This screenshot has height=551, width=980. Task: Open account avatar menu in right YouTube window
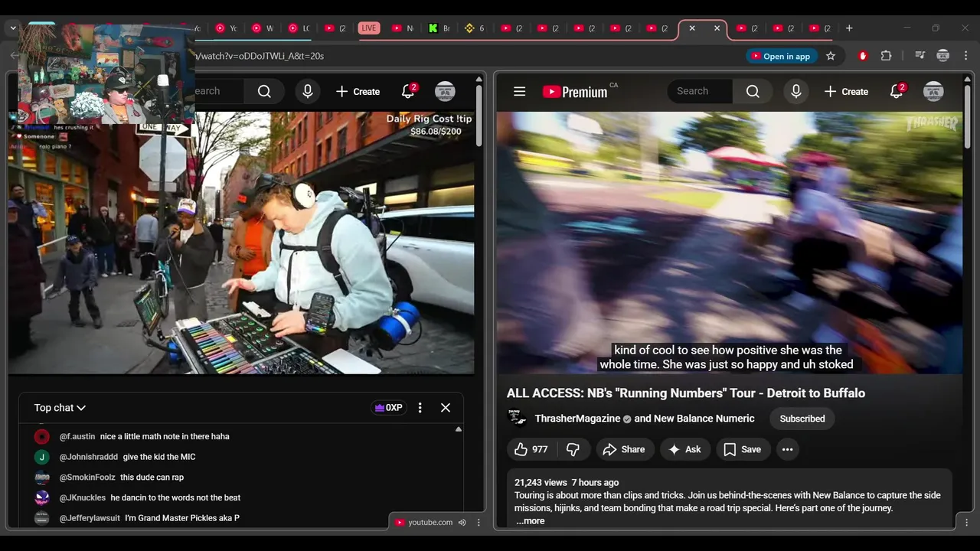[933, 92]
